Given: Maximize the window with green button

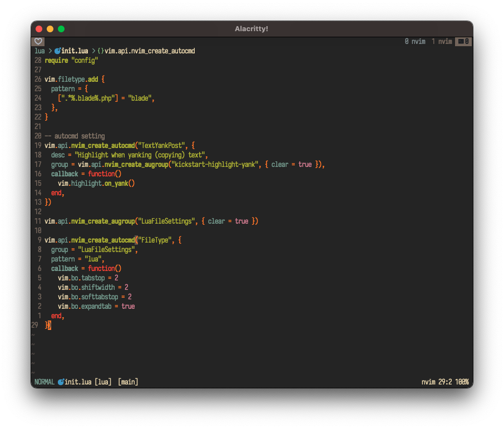Looking at the screenshot, I should [61, 29].
